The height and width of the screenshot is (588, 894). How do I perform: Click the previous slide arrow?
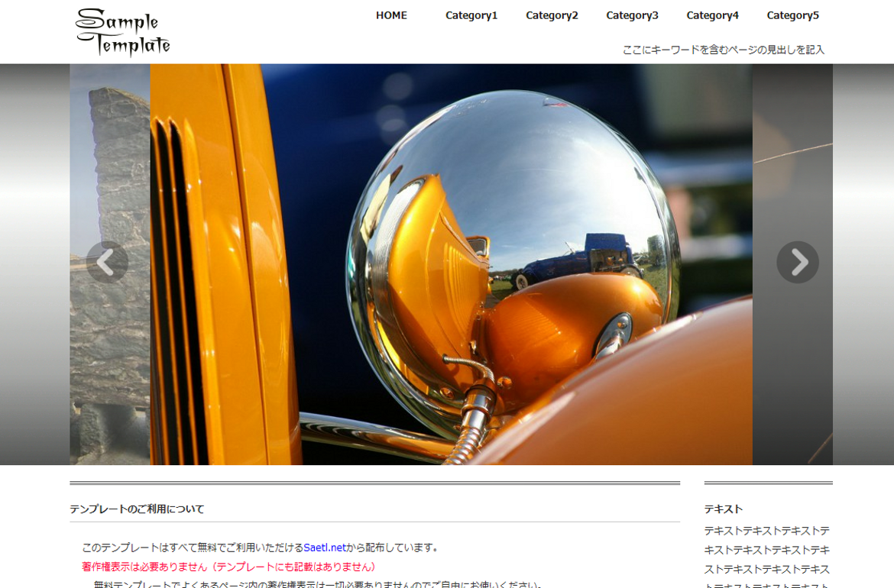pos(107,263)
